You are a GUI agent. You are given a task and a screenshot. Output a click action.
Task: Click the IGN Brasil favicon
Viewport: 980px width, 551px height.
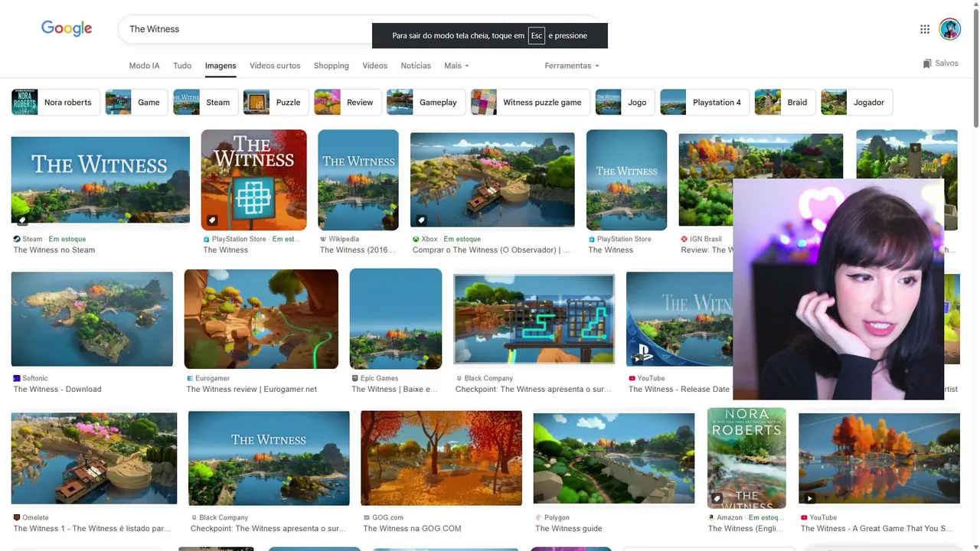pyautogui.click(x=684, y=239)
